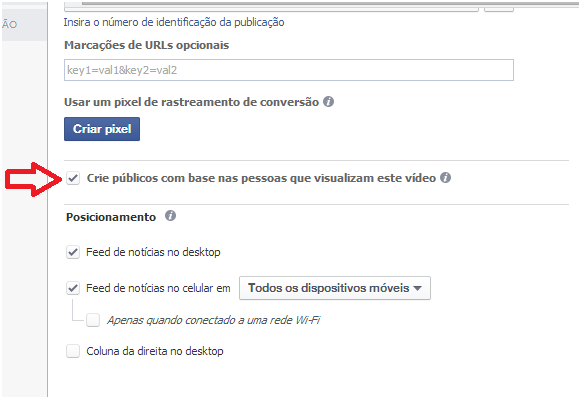
Task: Open info tooltip for conversion tracking pixel
Action: tap(328, 102)
